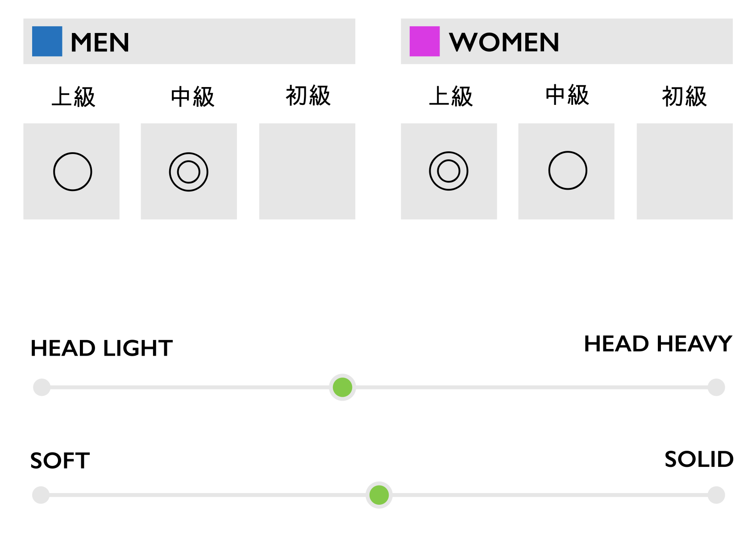The image size is (756, 540).
Task: Select double circle under WOMEN 上級
Action: click(449, 171)
